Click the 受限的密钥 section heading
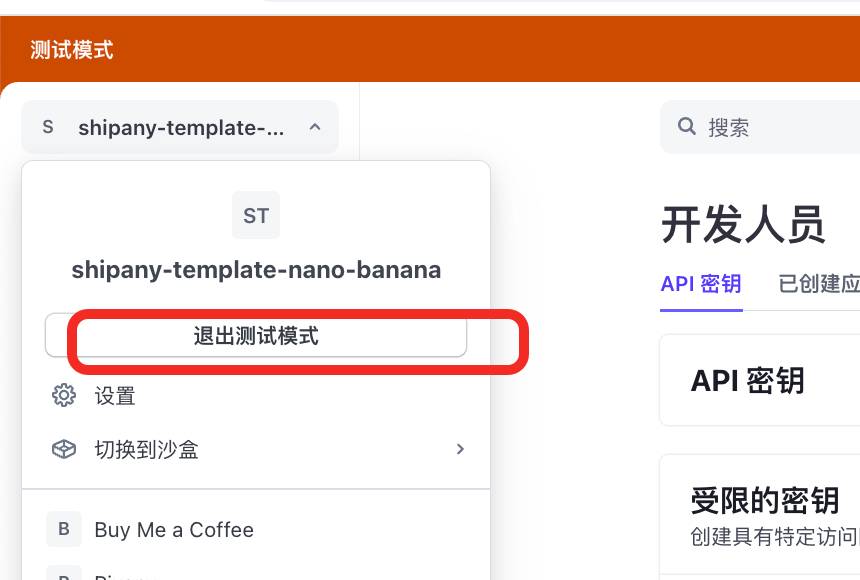Screen dimensions: 860x580 764,500
